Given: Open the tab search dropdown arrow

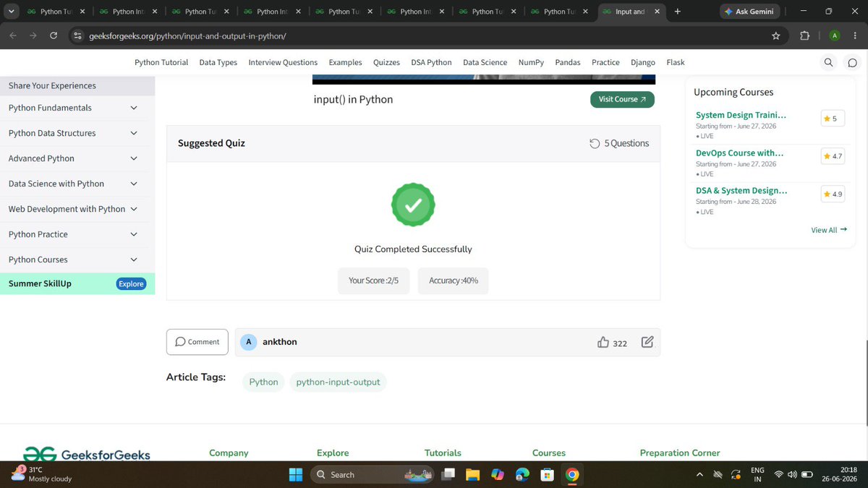Looking at the screenshot, I should 11,12.
